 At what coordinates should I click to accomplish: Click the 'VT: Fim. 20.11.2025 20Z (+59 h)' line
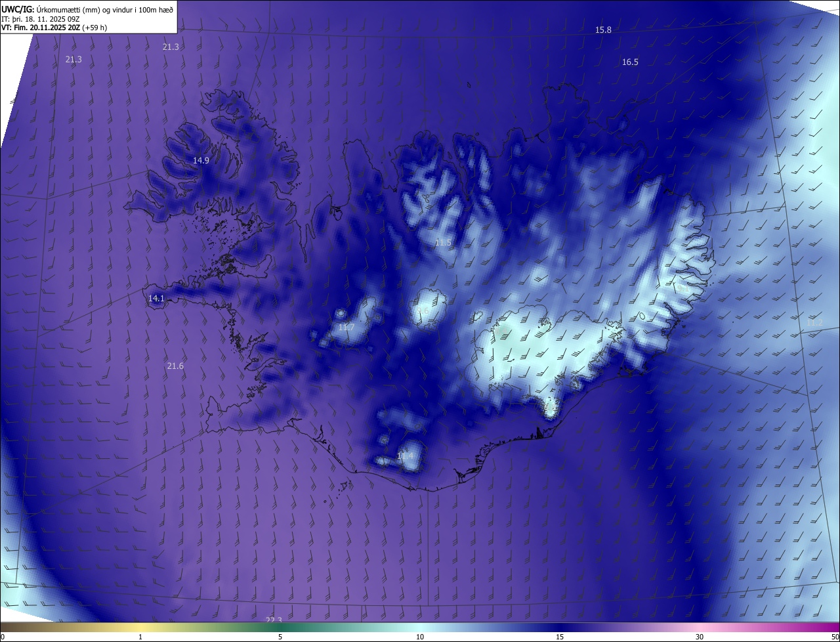point(54,28)
